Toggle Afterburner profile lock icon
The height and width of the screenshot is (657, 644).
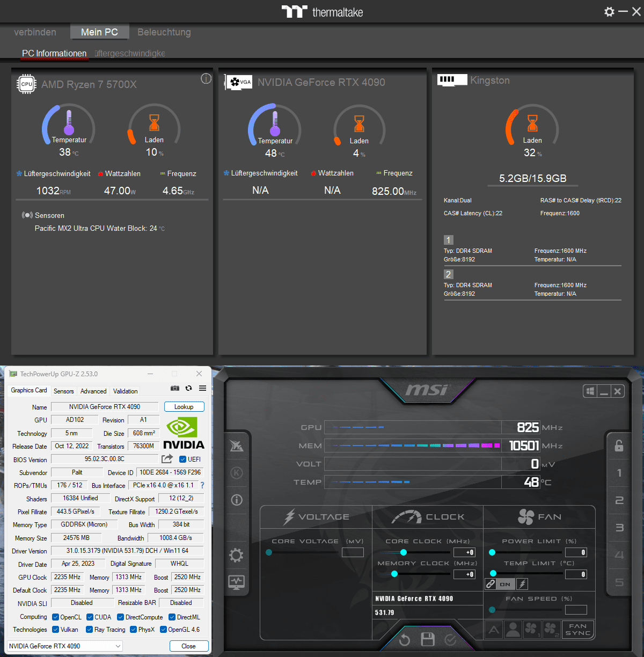tap(619, 445)
